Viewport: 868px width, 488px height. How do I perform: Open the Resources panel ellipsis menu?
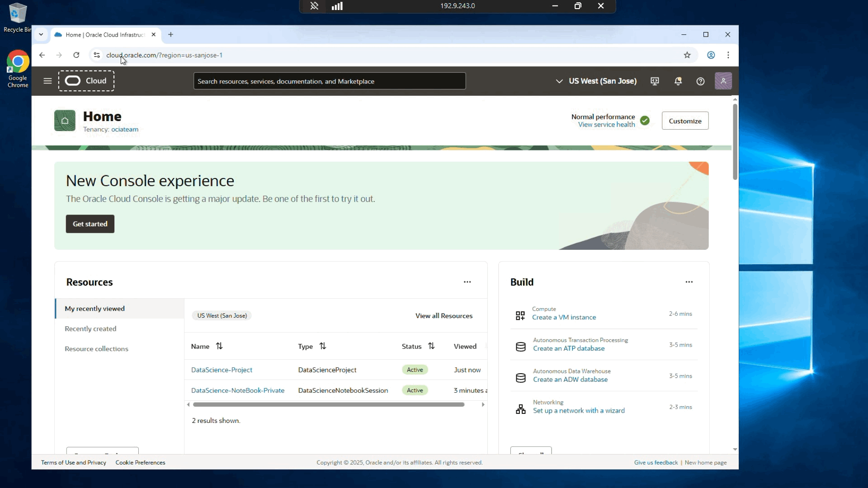coord(467,282)
